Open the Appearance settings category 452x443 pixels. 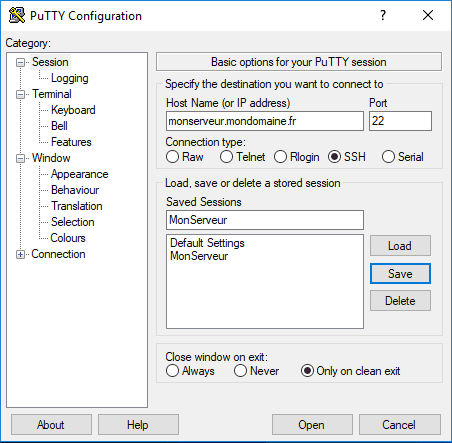point(79,174)
